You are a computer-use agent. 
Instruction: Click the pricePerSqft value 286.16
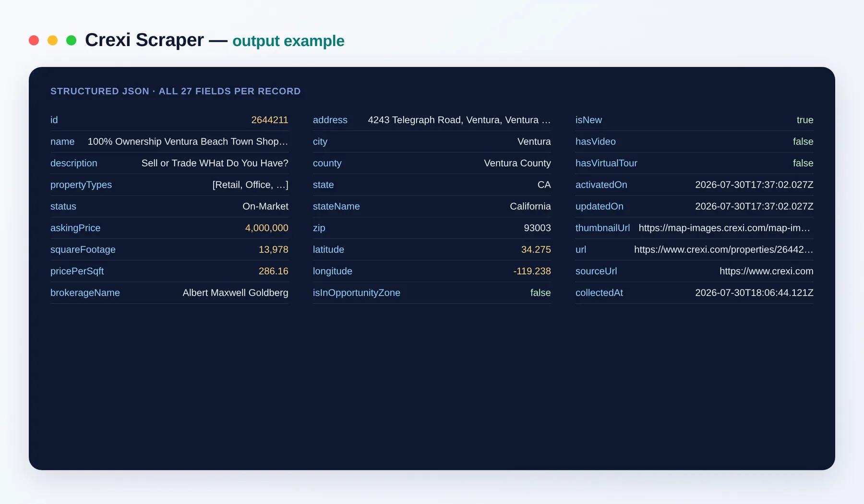273,271
